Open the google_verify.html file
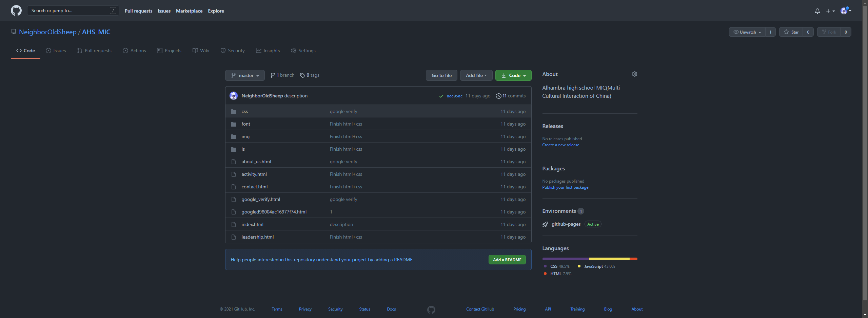The image size is (868, 318). coord(261,200)
